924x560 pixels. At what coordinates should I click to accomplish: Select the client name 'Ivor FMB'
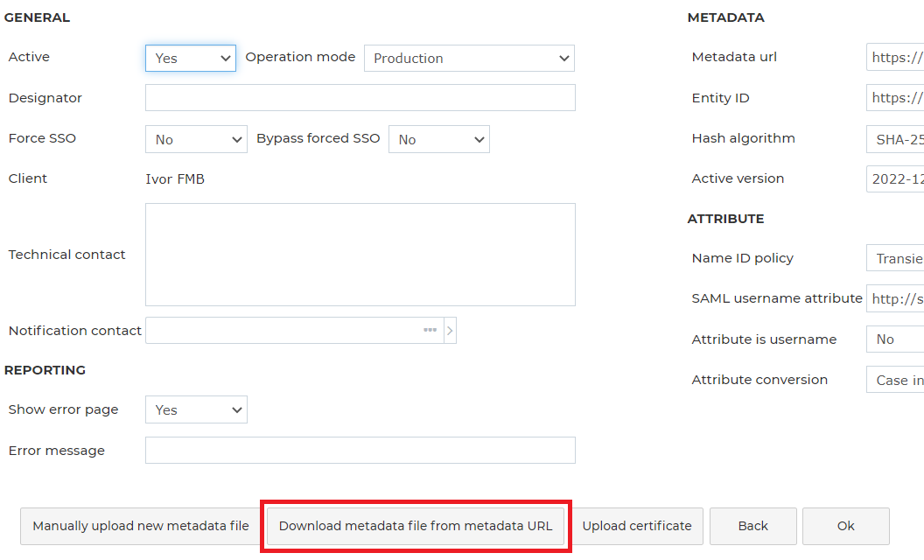[175, 179]
